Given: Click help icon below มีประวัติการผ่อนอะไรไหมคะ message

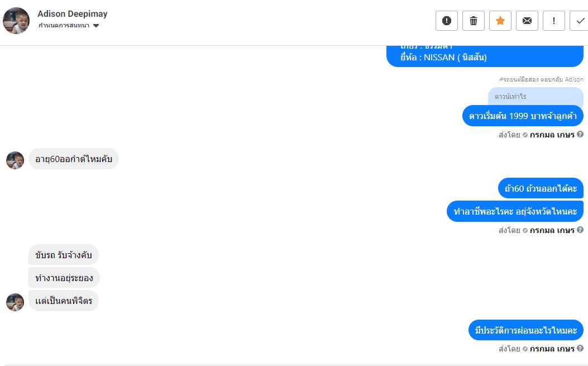Looking at the screenshot, I should coord(580,349).
